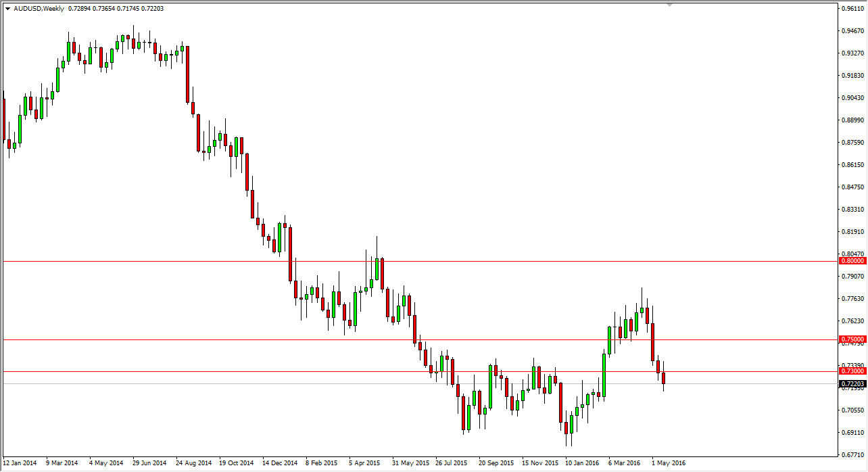The width and height of the screenshot is (868, 472).
Task: Select the black horizontal line at 0.73000
Action: click(x=270, y=371)
